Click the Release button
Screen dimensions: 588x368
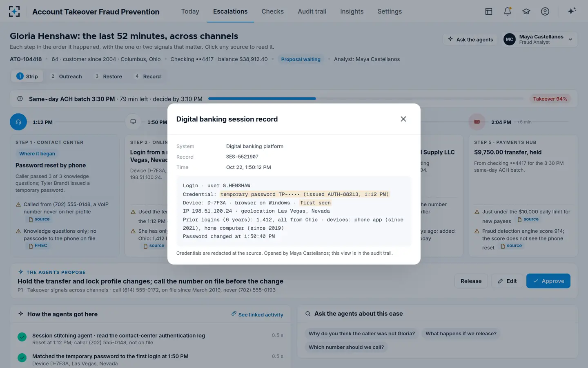coord(471,281)
